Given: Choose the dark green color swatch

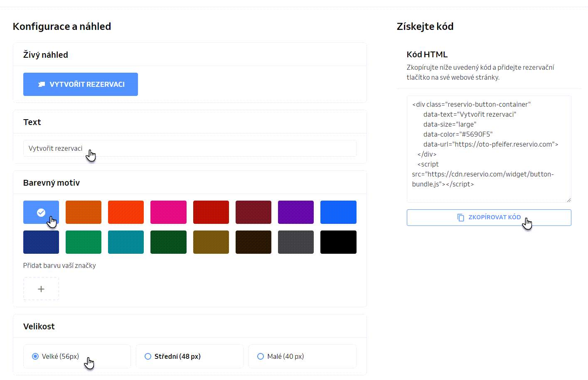Looking at the screenshot, I should coord(168,242).
